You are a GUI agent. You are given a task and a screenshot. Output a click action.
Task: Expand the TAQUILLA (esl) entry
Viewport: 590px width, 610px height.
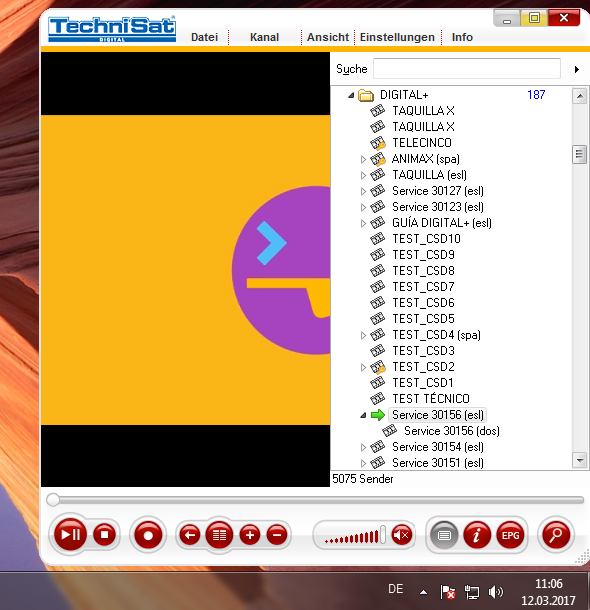point(363,175)
